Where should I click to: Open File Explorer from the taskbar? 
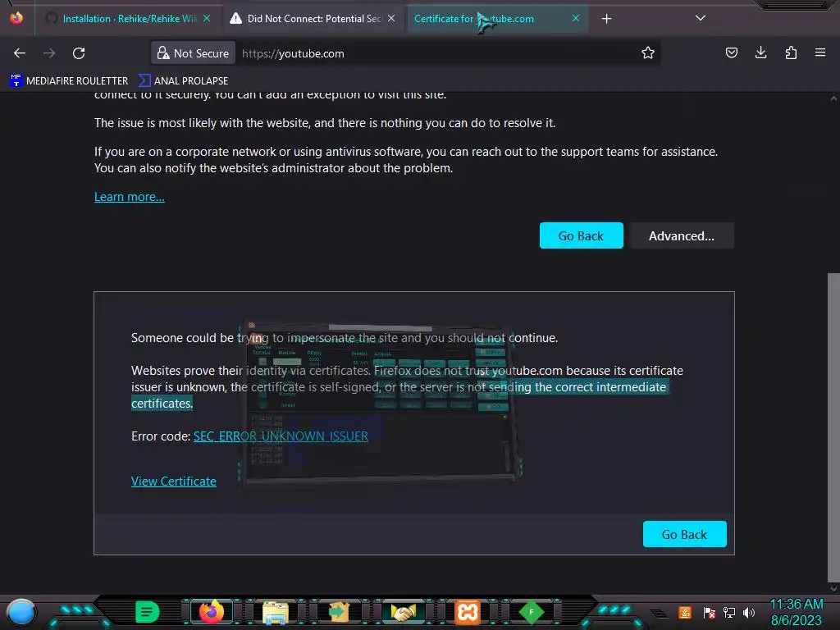pos(276,612)
